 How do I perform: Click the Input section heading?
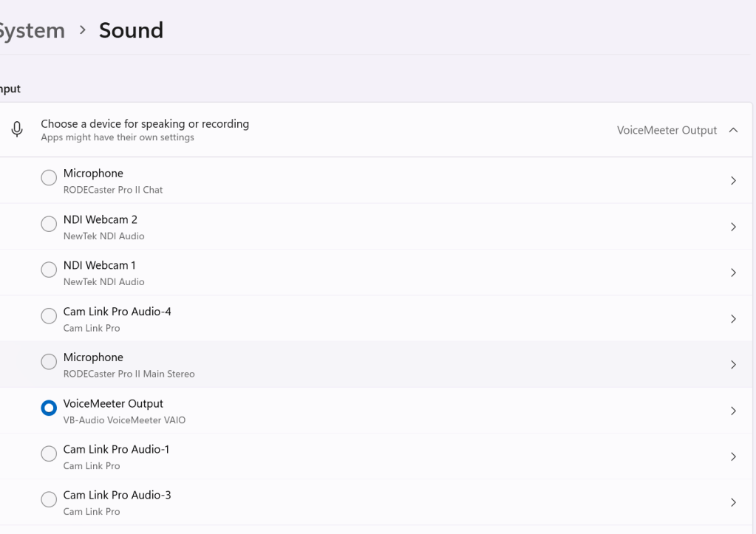[10, 89]
